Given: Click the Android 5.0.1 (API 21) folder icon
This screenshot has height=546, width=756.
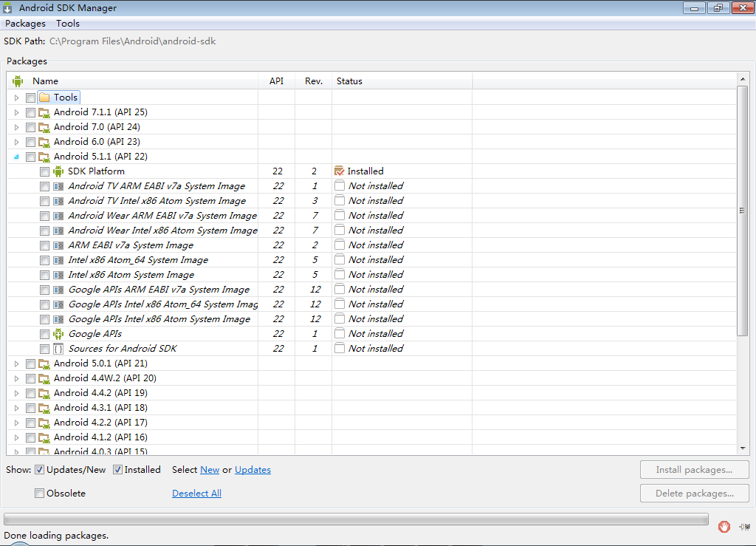Looking at the screenshot, I should [x=44, y=364].
